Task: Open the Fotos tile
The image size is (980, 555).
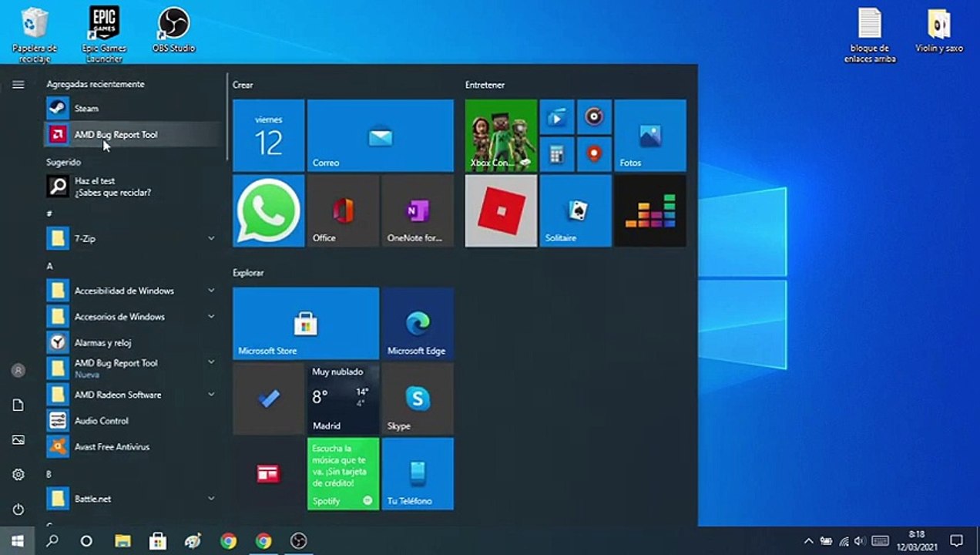Action: click(649, 136)
